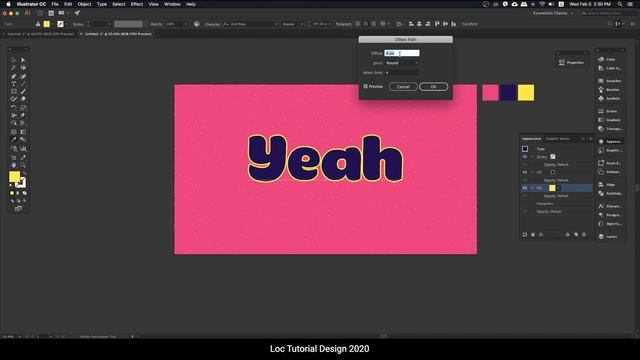The width and height of the screenshot is (640, 360).
Task: Select the Type tool
Action: (13, 84)
